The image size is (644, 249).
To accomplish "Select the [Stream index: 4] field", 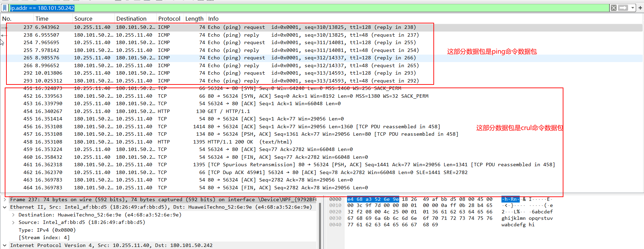I will click(44, 237).
